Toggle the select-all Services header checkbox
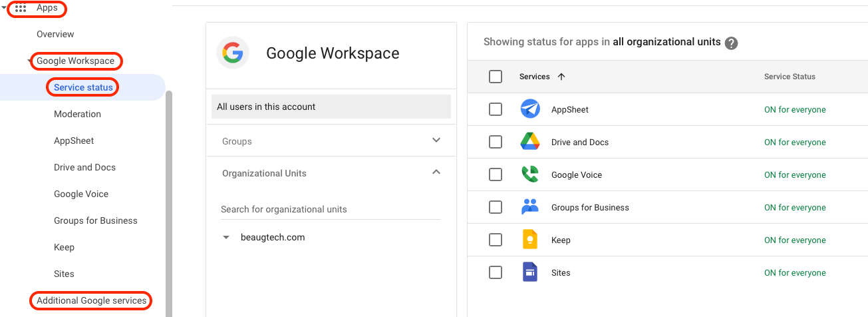 (x=496, y=77)
